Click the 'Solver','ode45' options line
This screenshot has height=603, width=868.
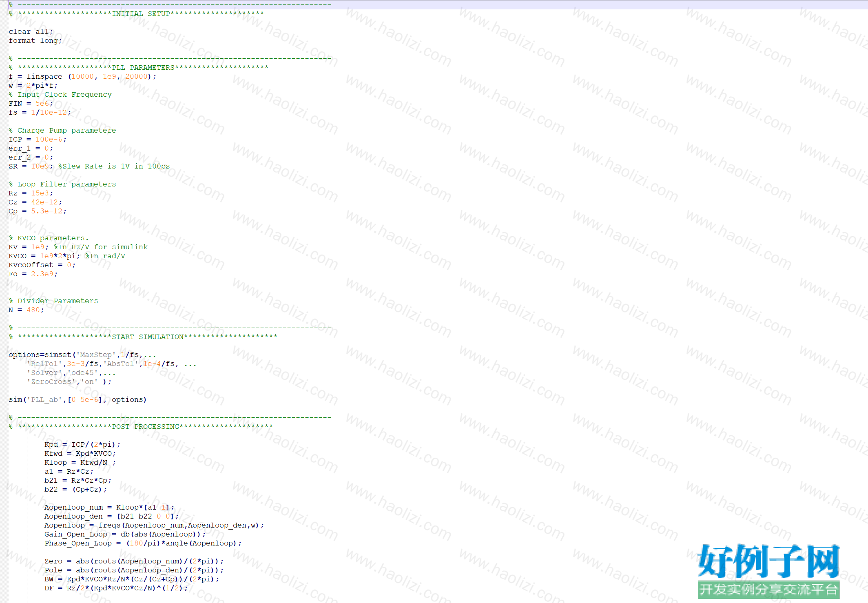71,372
